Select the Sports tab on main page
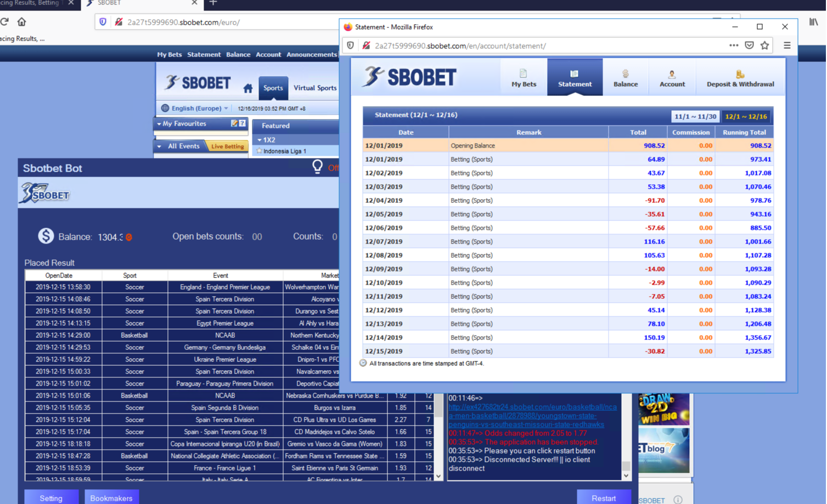Screen dimensions: 827x504 (x=273, y=88)
